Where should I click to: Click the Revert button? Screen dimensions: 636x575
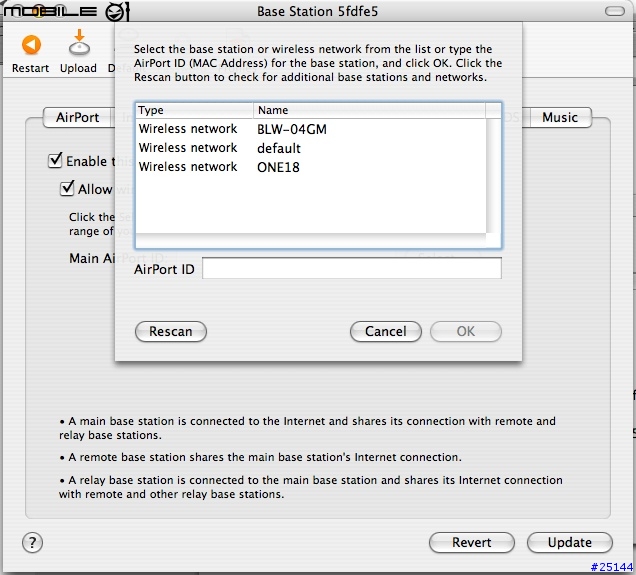coord(472,543)
